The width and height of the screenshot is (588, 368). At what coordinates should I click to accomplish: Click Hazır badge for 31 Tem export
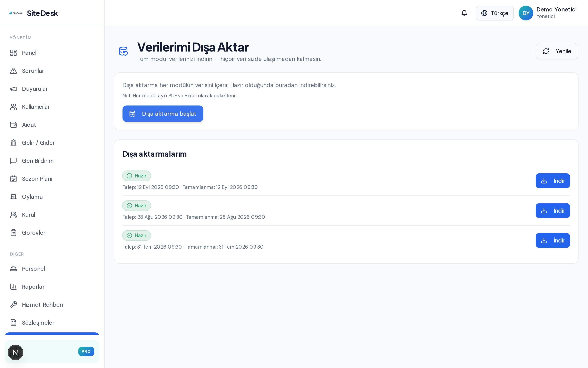point(137,236)
